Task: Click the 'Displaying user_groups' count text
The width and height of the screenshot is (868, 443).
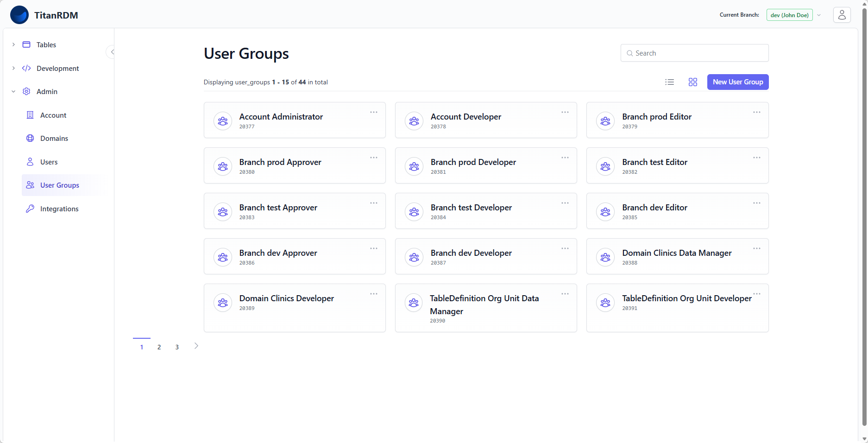Action: pos(266,82)
